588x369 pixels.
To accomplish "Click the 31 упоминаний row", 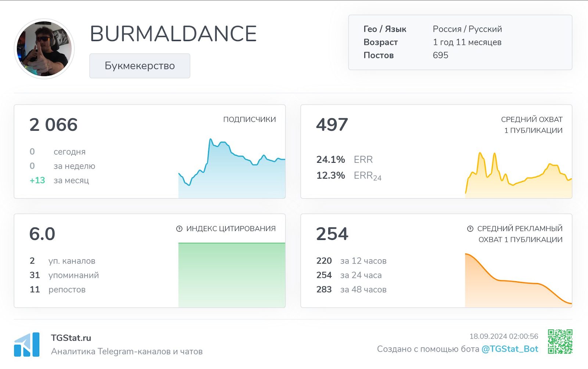I will click(x=64, y=275).
